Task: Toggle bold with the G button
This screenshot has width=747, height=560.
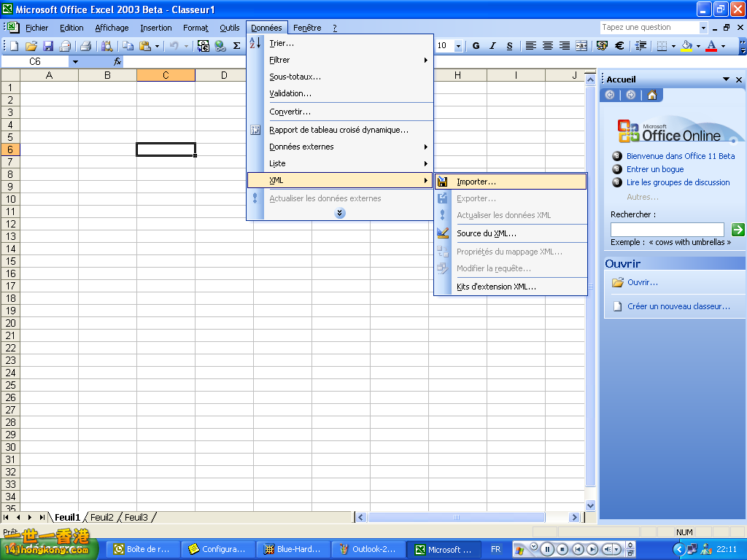Action: coord(476,46)
